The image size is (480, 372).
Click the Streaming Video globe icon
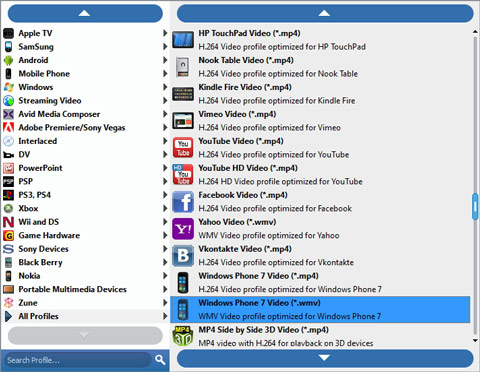tap(8, 101)
